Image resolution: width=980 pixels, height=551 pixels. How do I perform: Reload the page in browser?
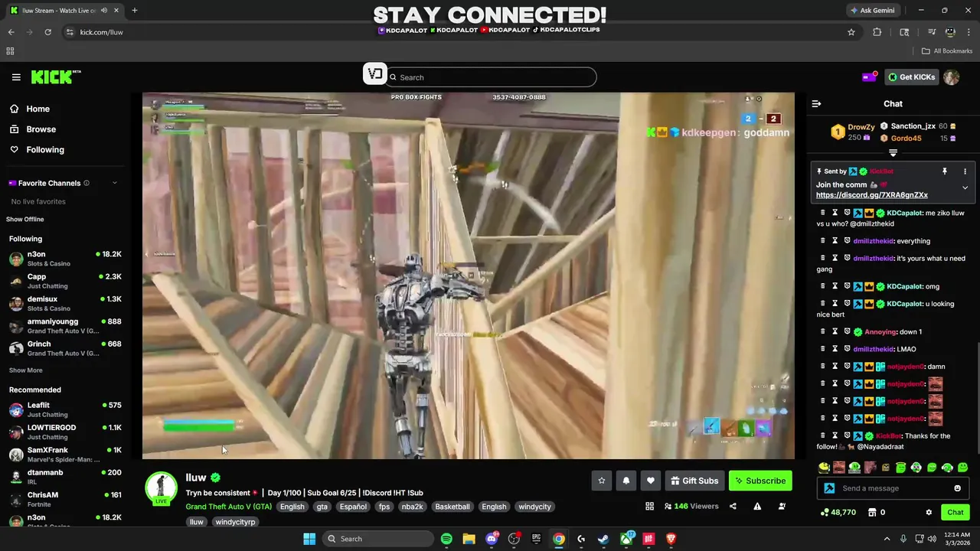click(47, 32)
